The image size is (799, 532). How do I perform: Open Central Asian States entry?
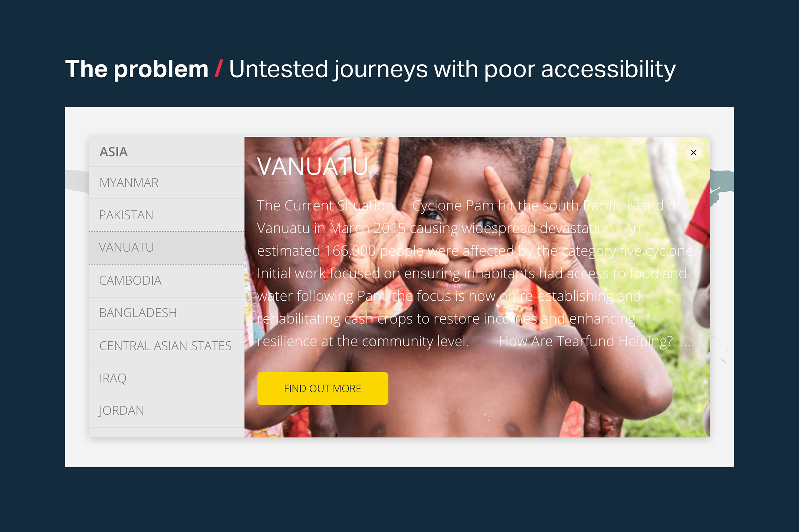(167, 346)
